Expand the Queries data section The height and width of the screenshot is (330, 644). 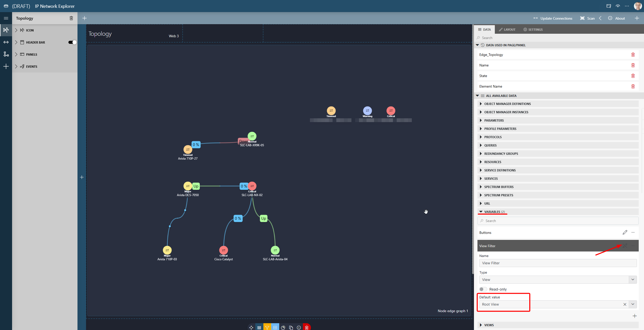point(490,145)
